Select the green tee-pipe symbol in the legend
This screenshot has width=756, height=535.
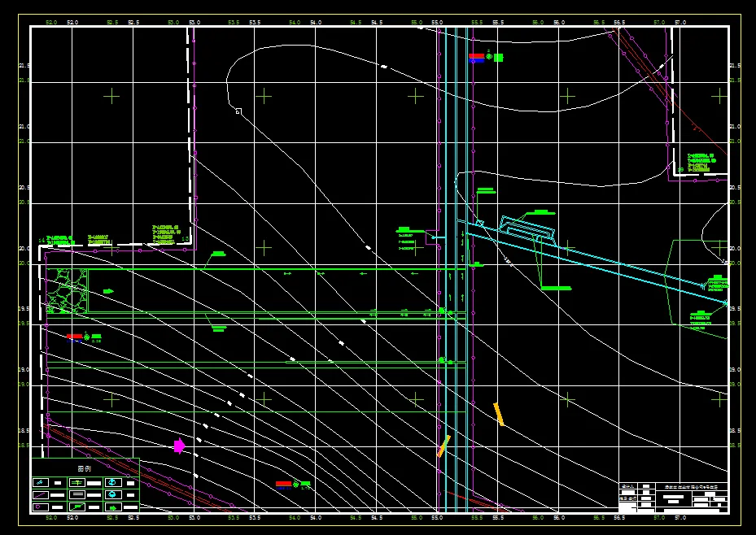[77, 482]
